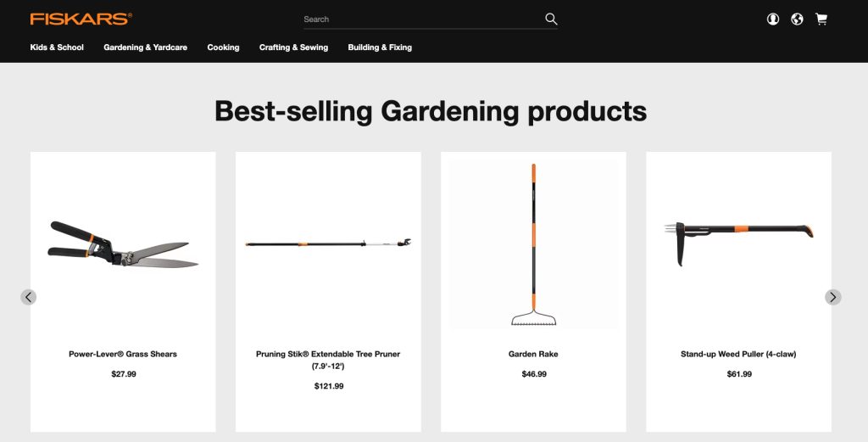Image resolution: width=868 pixels, height=442 pixels.
Task: Click the $121.99 price
Action: click(329, 386)
